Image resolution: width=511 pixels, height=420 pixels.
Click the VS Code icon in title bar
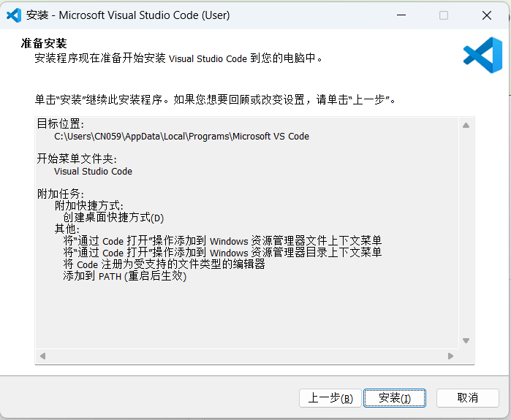(x=14, y=15)
